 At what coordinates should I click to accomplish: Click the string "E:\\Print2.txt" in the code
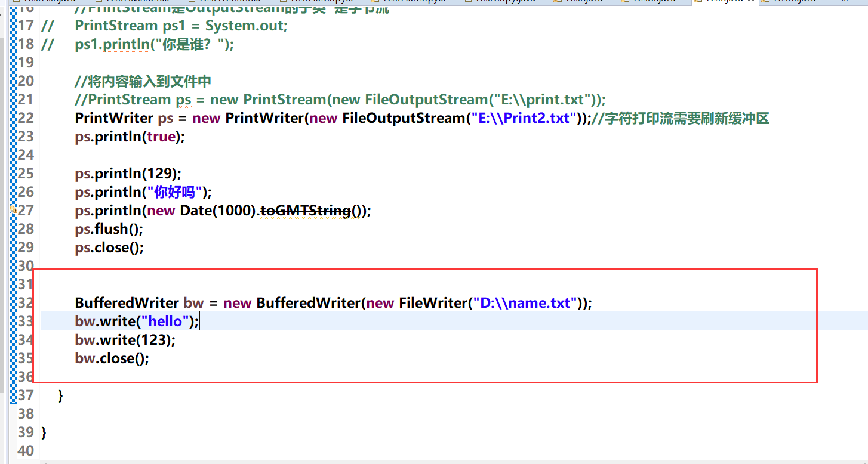click(x=523, y=118)
